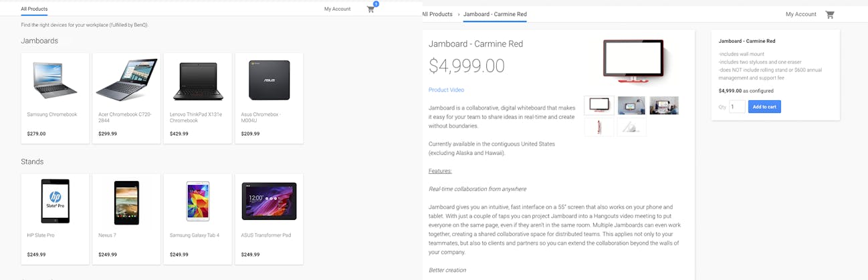Screen dimensions: 868x280
Task: Open the cart icon on Jamboard page
Action: pos(830,14)
